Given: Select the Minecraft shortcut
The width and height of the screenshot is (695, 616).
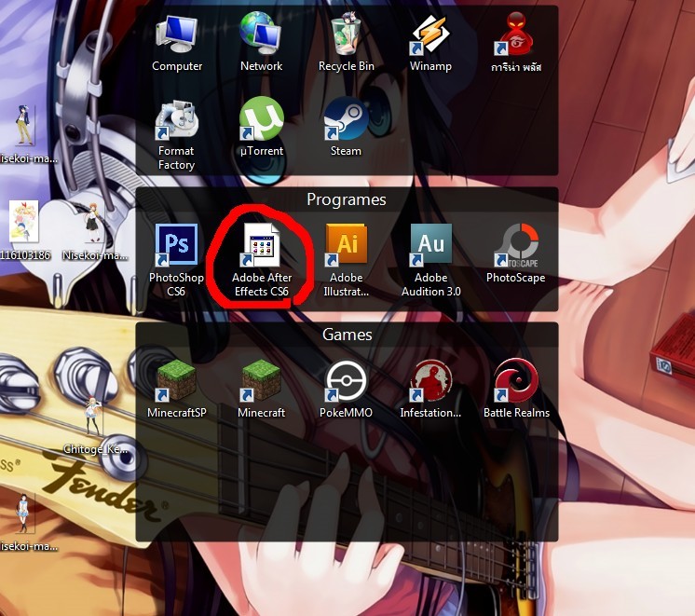Looking at the screenshot, I should 262,390.
